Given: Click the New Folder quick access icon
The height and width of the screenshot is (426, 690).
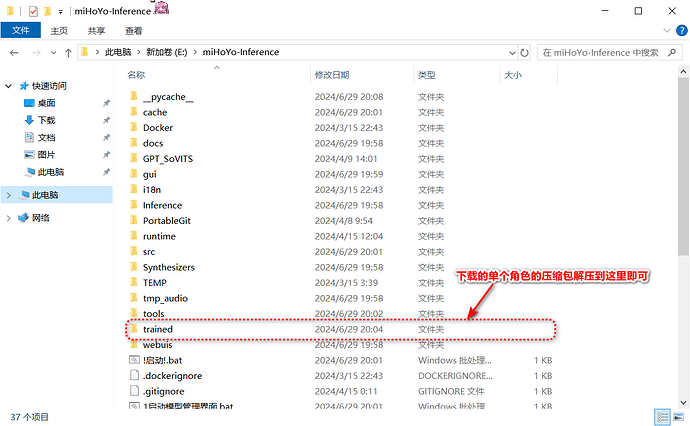Looking at the screenshot, I should pyautogui.click(x=48, y=11).
